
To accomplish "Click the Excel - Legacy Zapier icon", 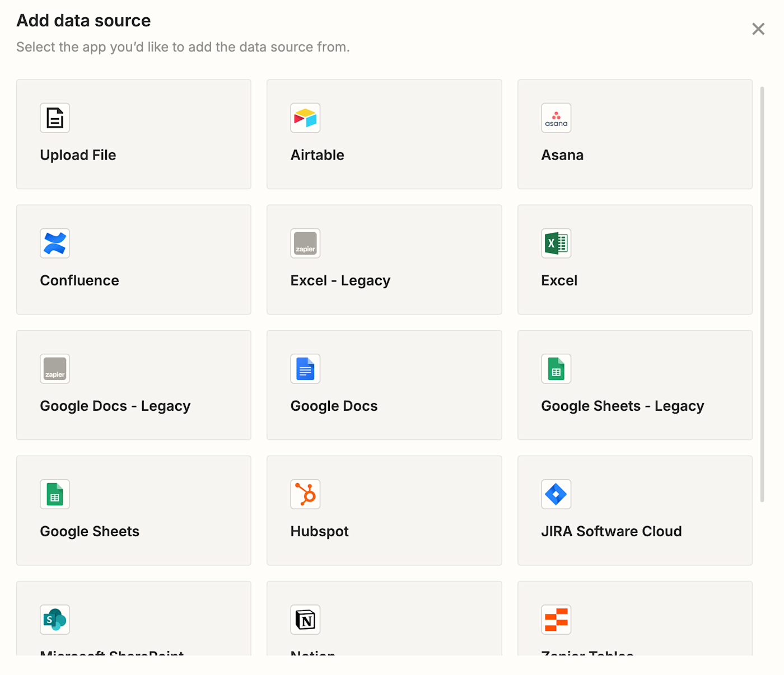I will (305, 243).
